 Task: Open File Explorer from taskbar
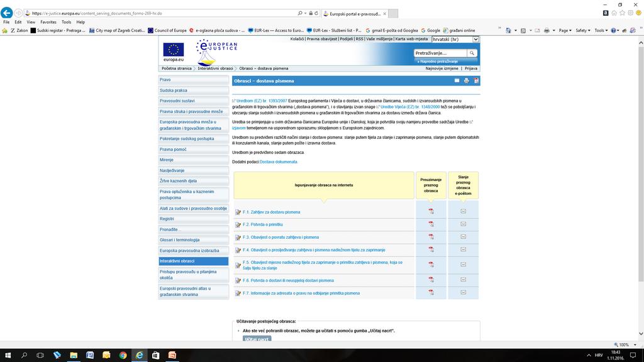point(74,355)
